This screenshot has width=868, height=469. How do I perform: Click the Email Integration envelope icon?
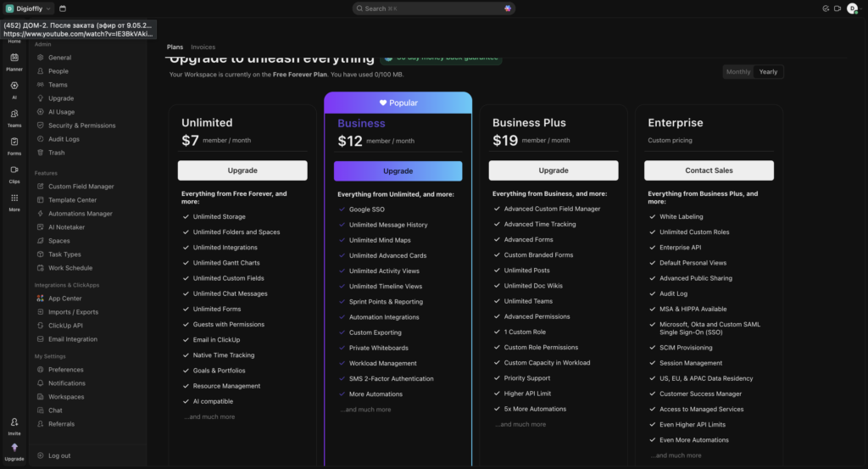41,339
